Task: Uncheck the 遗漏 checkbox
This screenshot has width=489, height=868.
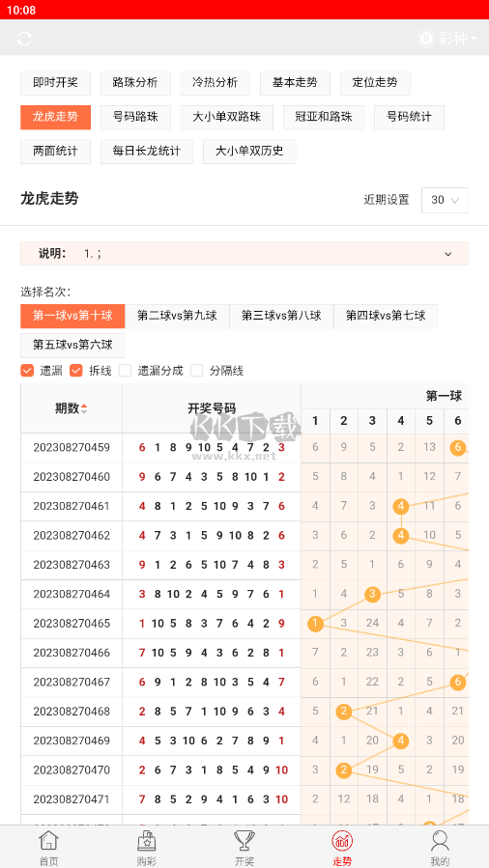Action: 27,371
